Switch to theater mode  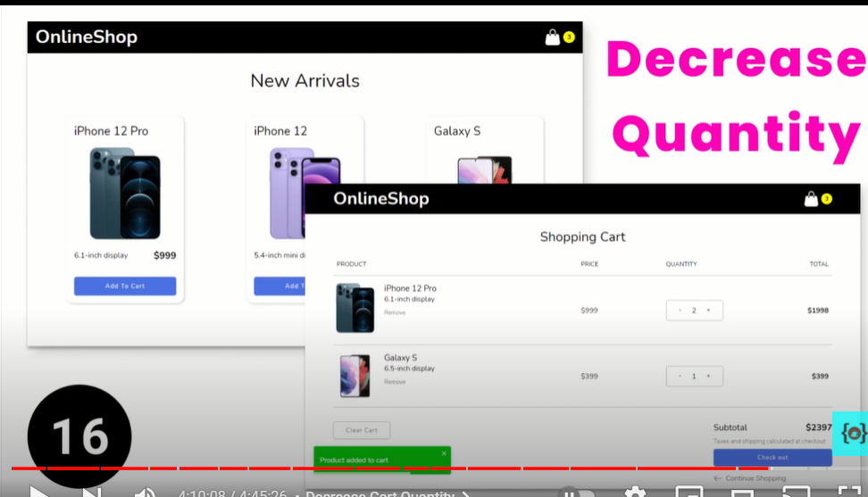pos(742,492)
